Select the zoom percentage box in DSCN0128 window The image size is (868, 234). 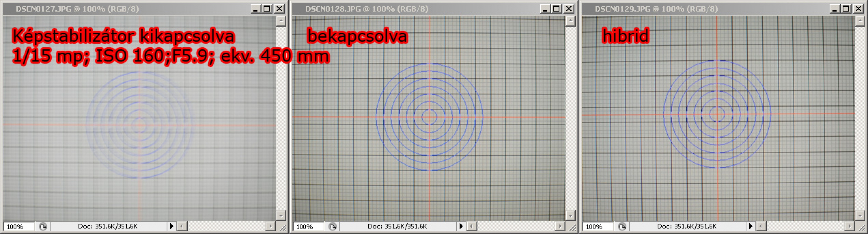pos(308,227)
